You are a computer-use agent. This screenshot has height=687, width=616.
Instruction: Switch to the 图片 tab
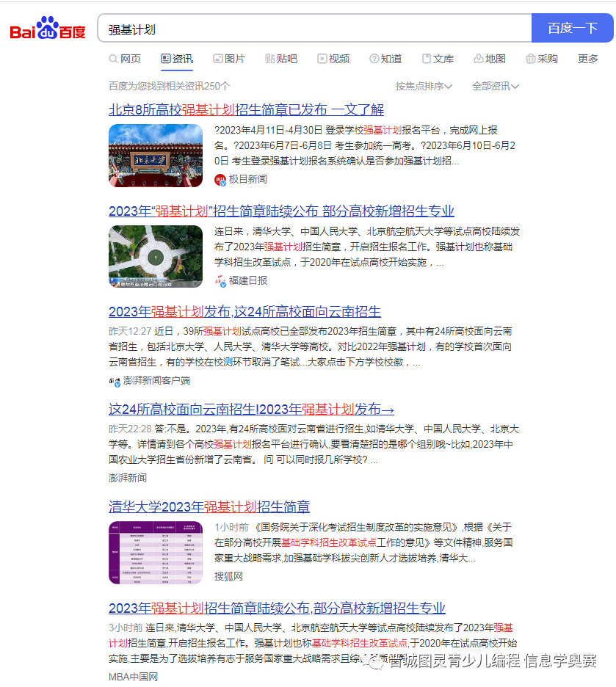(229, 59)
